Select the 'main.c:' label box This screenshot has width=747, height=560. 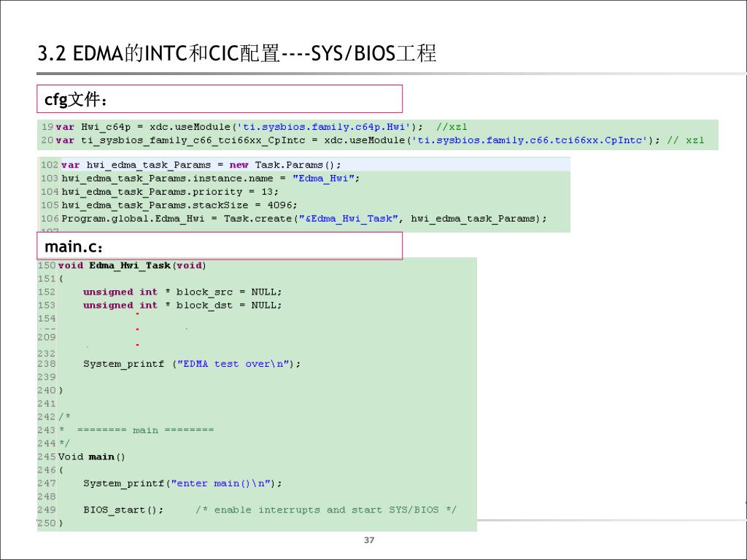(220, 246)
